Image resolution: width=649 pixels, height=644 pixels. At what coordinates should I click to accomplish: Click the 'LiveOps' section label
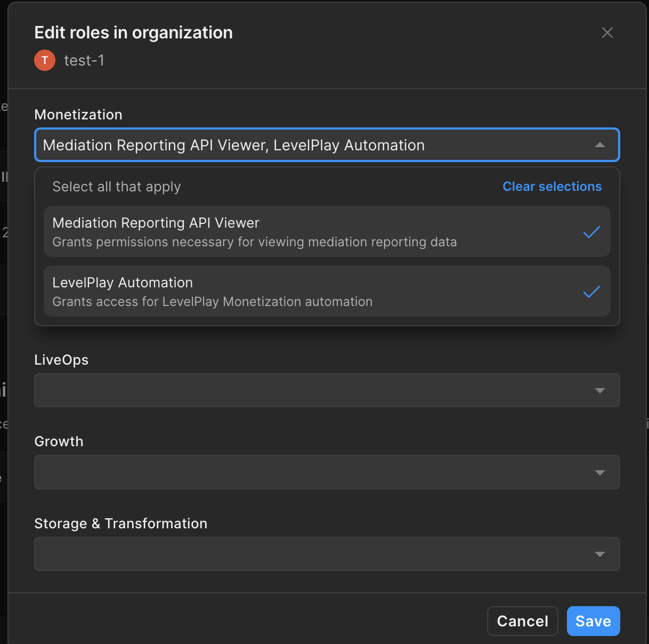click(61, 360)
